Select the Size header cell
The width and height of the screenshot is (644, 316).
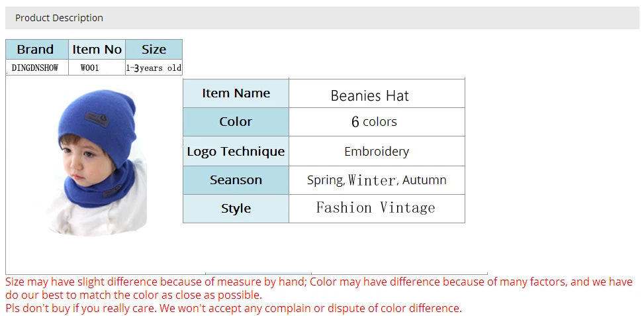[154, 49]
